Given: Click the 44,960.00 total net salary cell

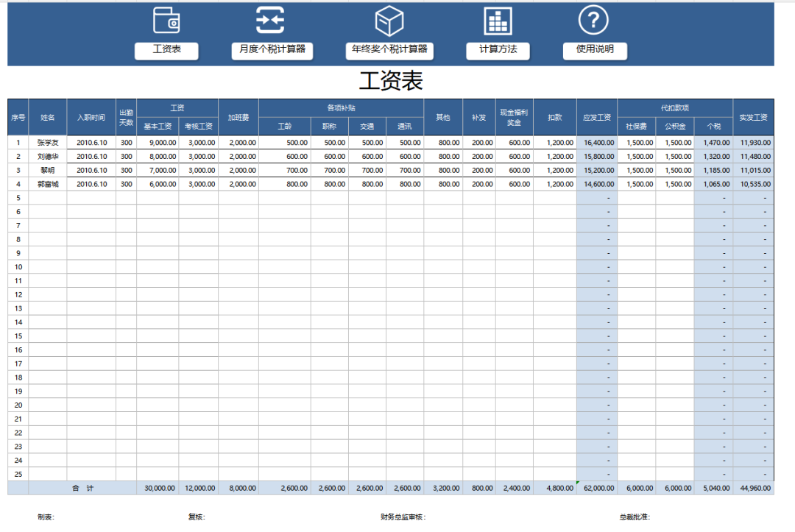Looking at the screenshot, I should (x=753, y=488).
